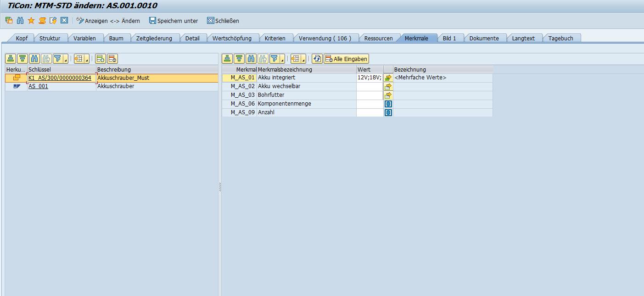Viewport: 644px width, 296px height.
Task: Click the Speichern unter button
Action: (174, 21)
